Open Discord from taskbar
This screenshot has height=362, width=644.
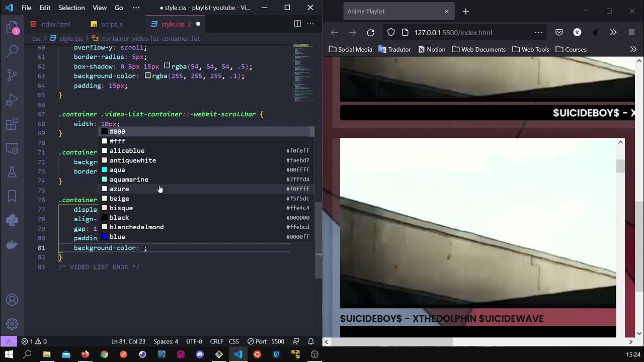200,354
